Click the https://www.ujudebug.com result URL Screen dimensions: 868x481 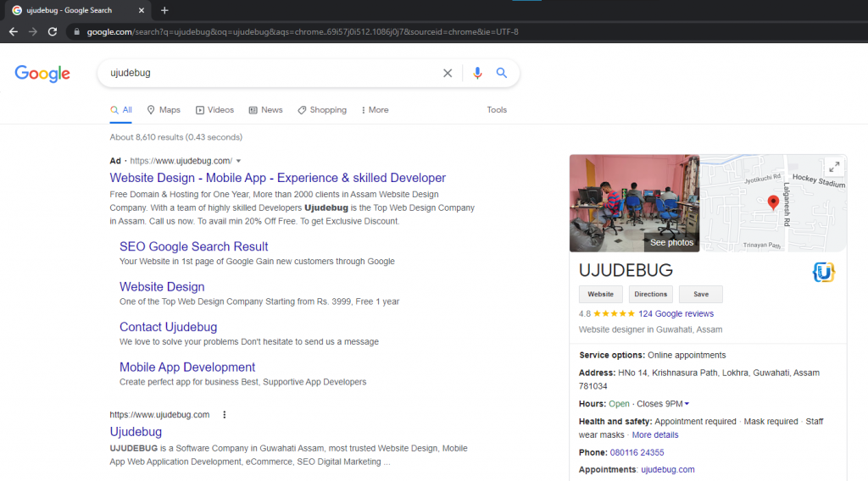(159, 415)
